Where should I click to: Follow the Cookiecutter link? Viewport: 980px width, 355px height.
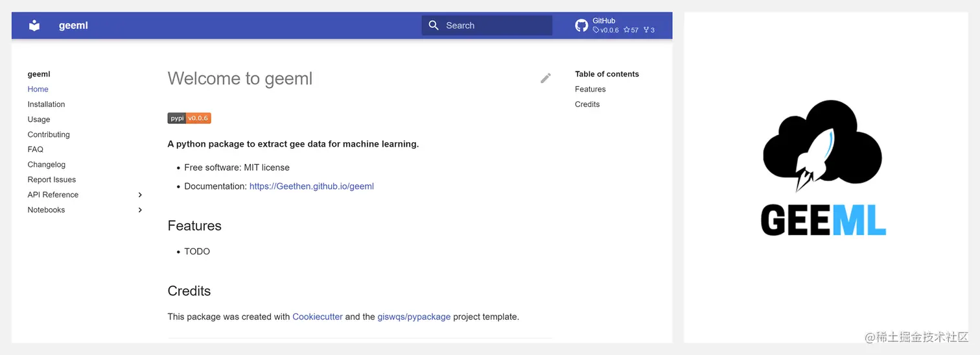(318, 317)
